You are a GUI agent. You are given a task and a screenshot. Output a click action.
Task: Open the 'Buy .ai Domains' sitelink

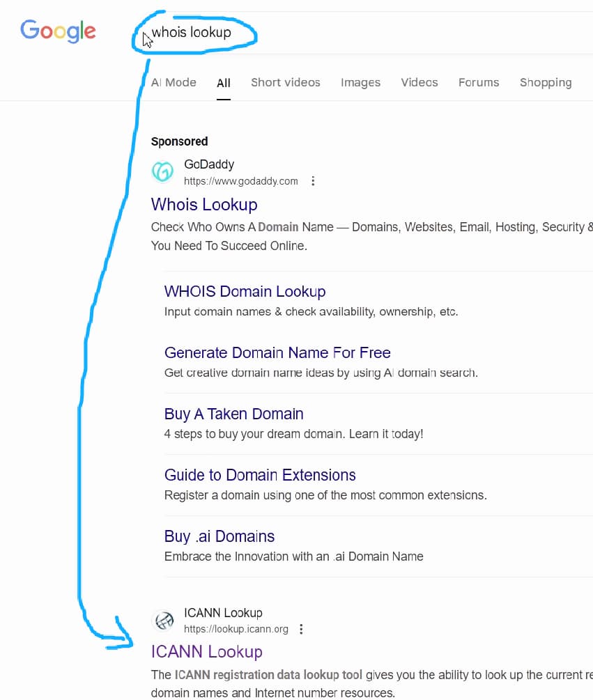220,536
